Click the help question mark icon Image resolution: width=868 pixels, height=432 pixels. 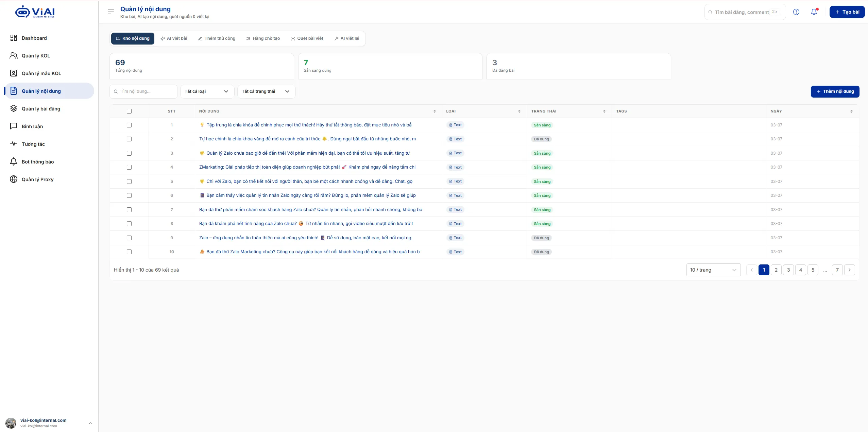pos(796,12)
